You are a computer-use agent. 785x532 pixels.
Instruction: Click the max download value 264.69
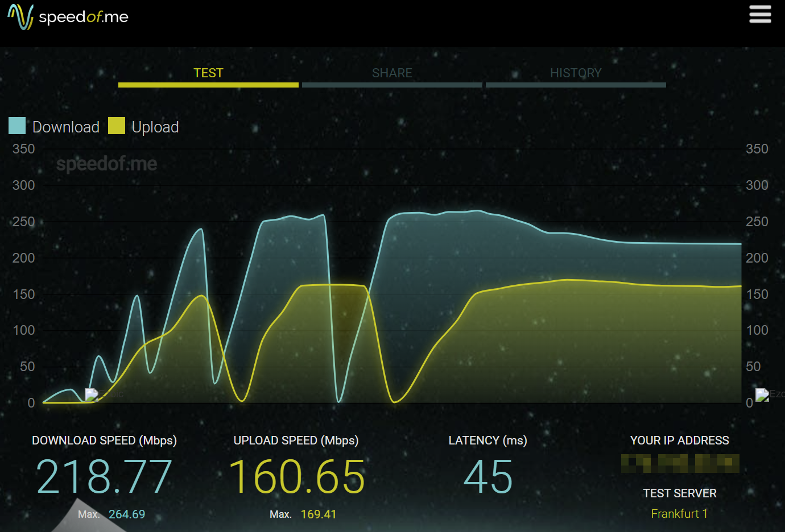(127, 514)
